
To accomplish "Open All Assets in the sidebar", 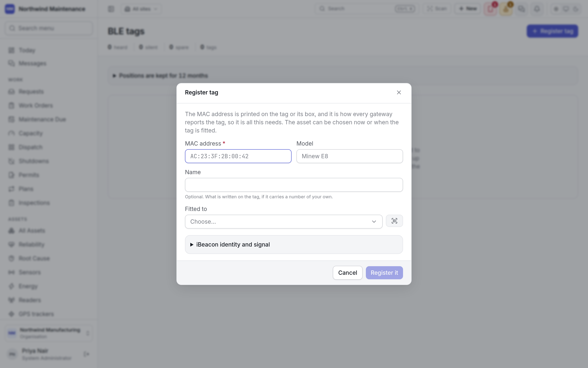I will pyautogui.click(x=49, y=231).
